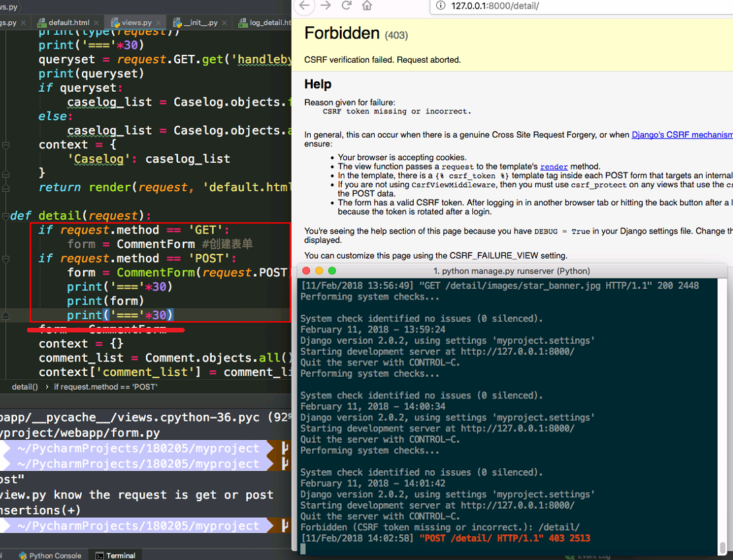Viewport: 733px width, 560px height.
Task: Collapse fold at 'context = {' line
Action: [x=6, y=145]
